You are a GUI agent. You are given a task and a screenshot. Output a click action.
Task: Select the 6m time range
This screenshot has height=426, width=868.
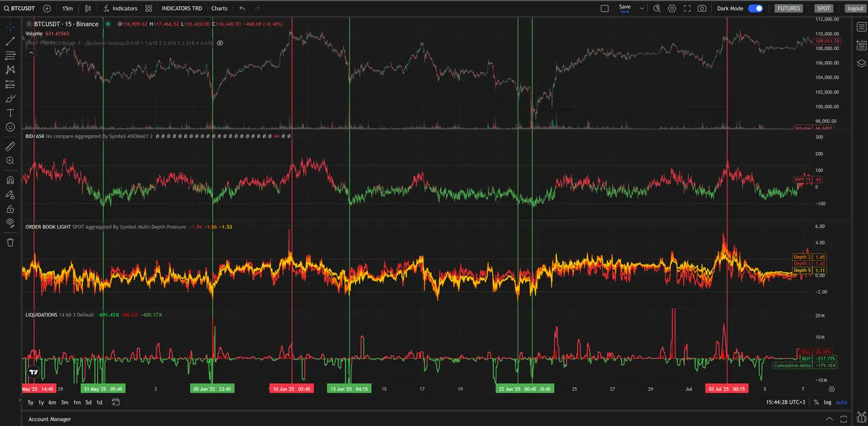click(x=53, y=402)
